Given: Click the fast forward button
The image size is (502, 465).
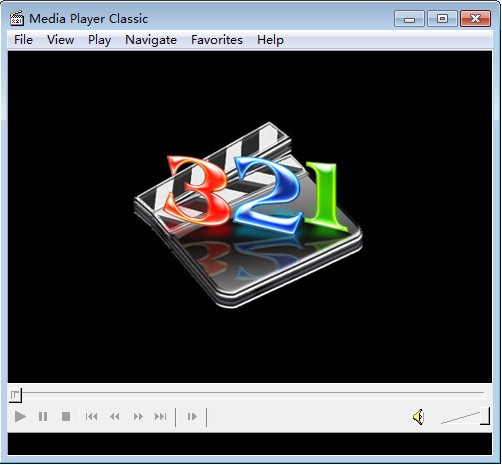Looking at the screenshot, I should 138,417.
